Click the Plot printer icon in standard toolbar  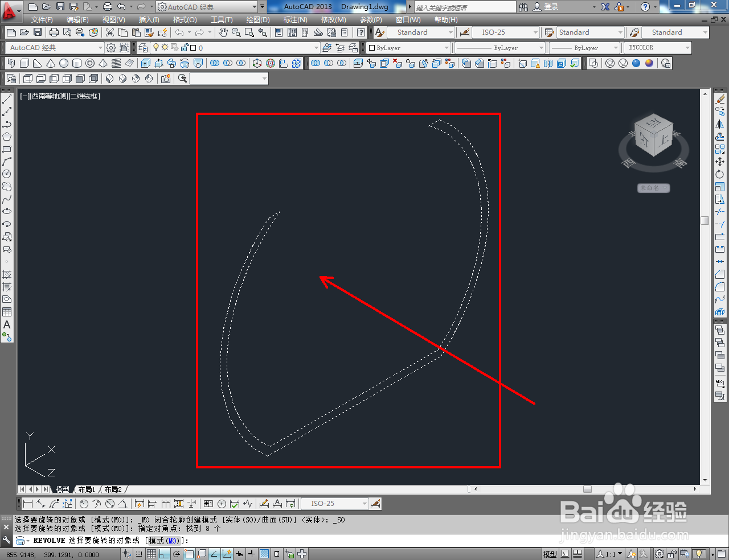coord(54,32)
